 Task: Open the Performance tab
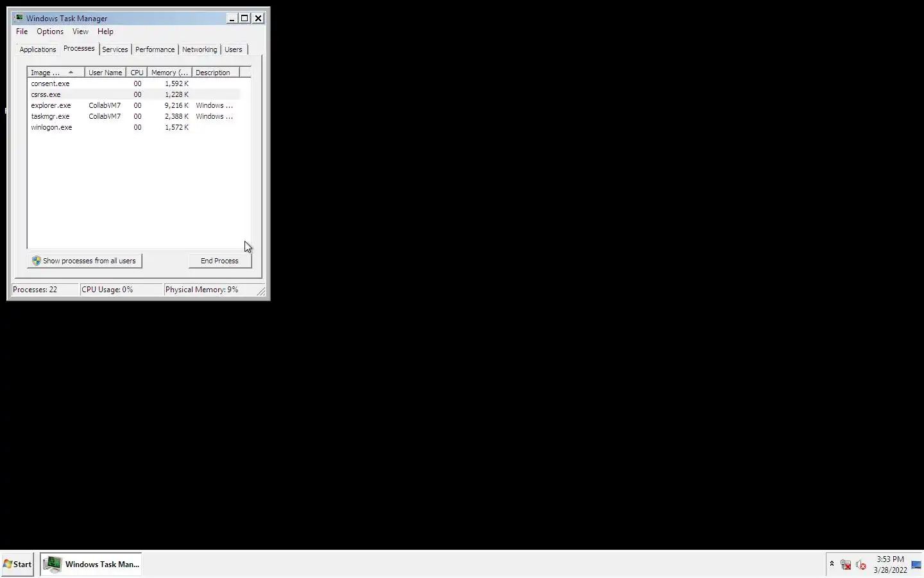[155, 49]
